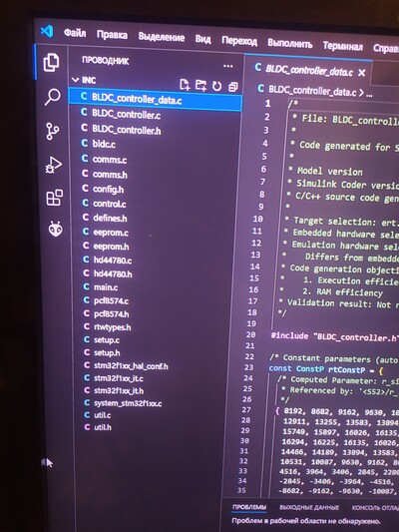Open the Search view icon
The width and height of the screenshot is (399, 532).
52,97
